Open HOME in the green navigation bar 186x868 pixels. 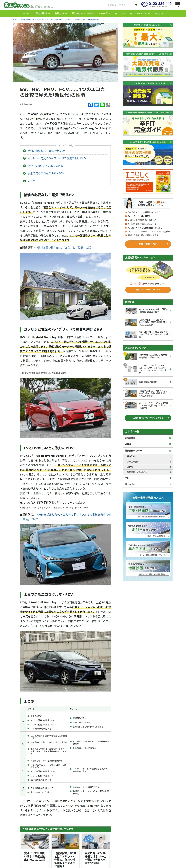(26, 13)
